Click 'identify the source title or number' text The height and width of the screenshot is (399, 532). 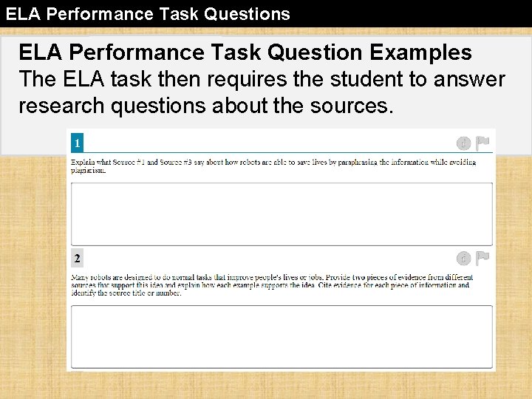coord(126,293)
